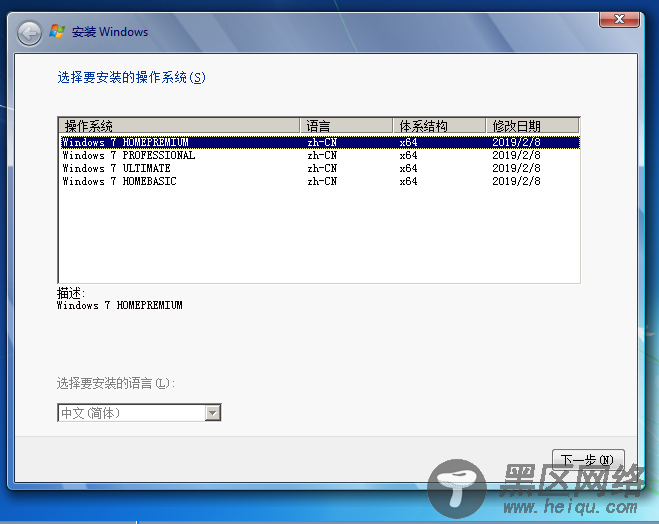659x524 pixels.
Task: Select the Windows 7 HOMEBASIC row
Action: (x=320, y=181)
